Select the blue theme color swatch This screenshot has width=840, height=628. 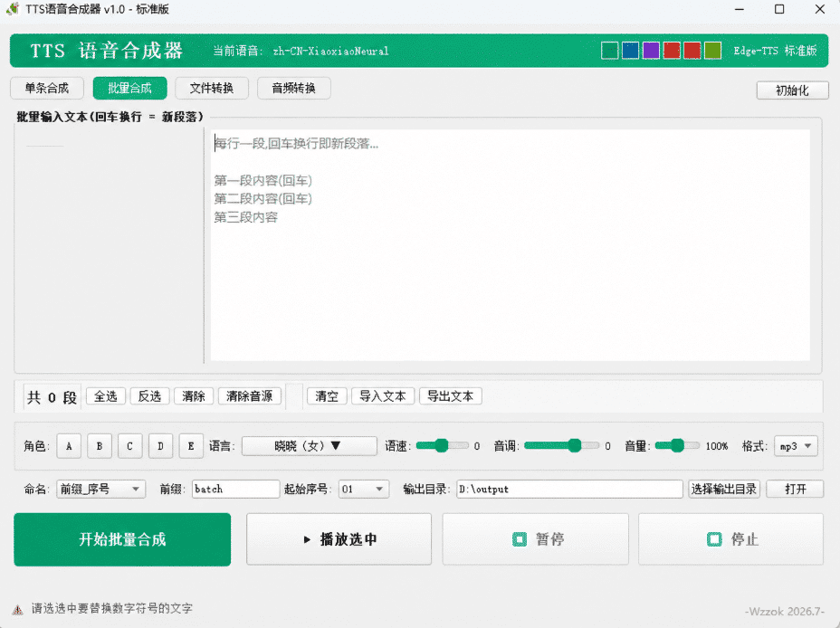click(630, 51)
